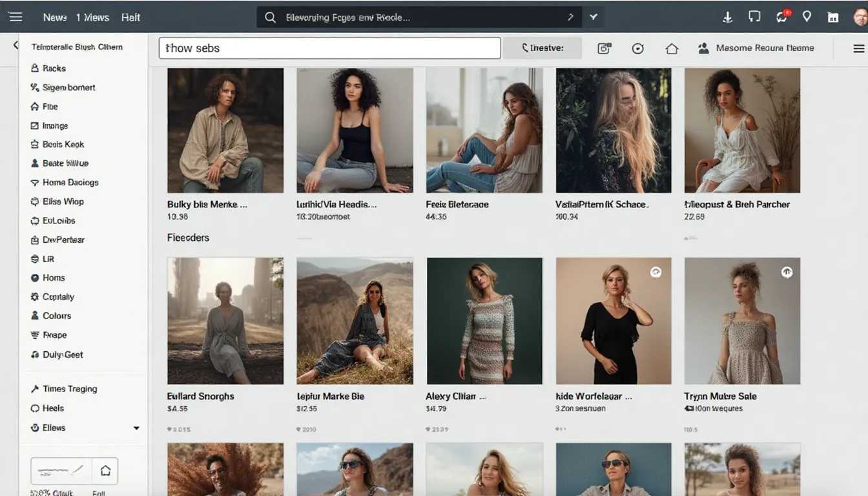Click the Telmpteralic Blugh Cilhern sidebar header

coord(77,46)
